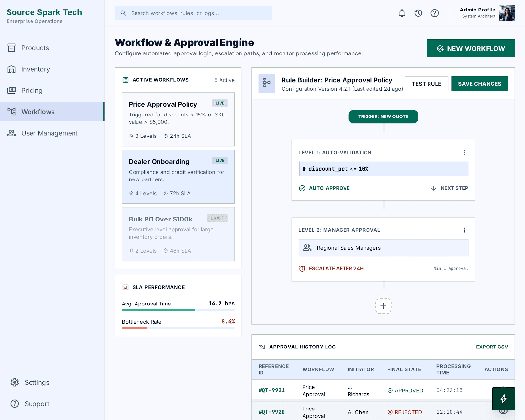Click the SLA Performance chart icon
Screen dimensions: 525x420
125,287
